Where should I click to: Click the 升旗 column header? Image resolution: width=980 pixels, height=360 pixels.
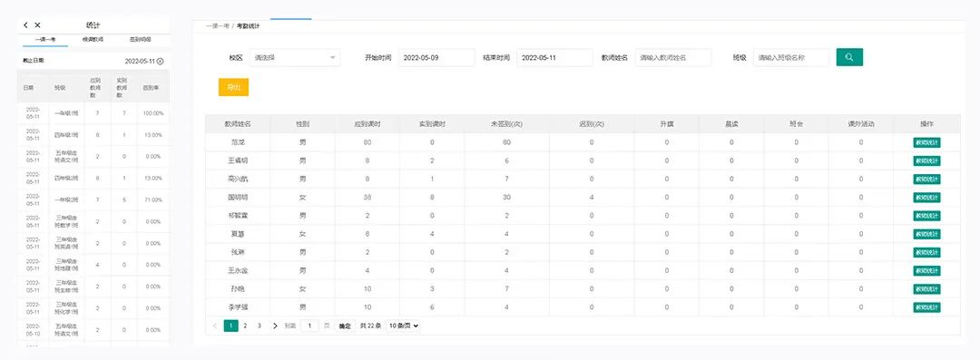[667, 124]
